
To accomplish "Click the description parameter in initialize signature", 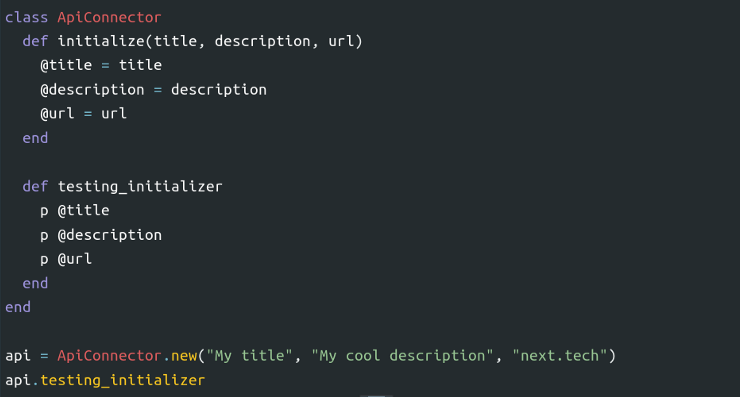I will 262,42.
